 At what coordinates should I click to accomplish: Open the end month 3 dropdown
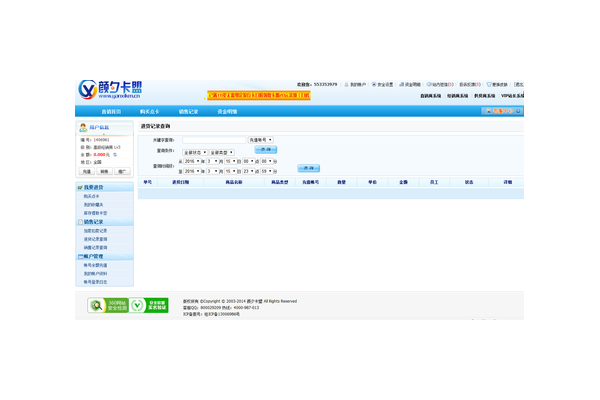[x=212, y=171]
